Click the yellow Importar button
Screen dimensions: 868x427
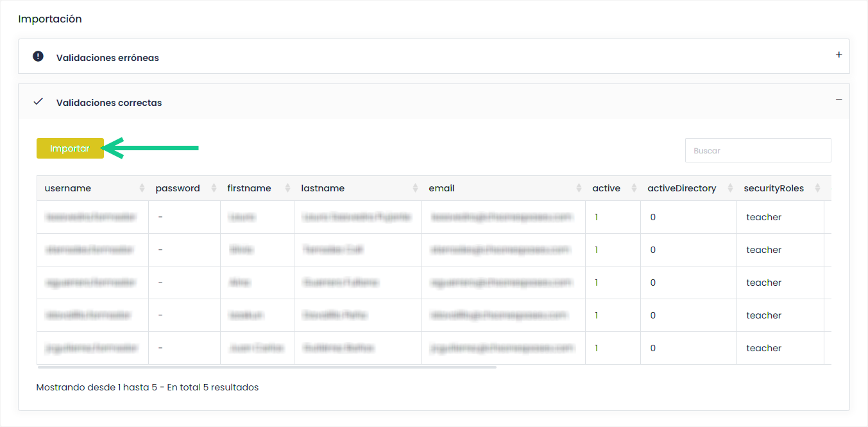pyautogui.click(x=70, y=148)
